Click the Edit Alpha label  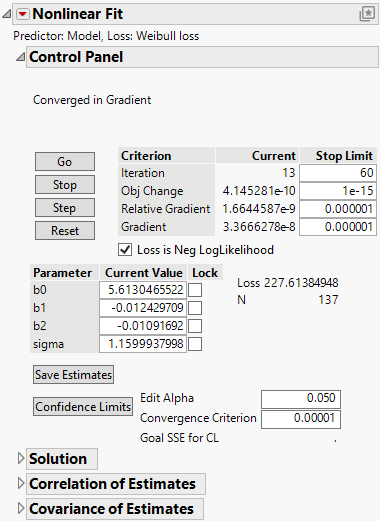tap(167, 398)
